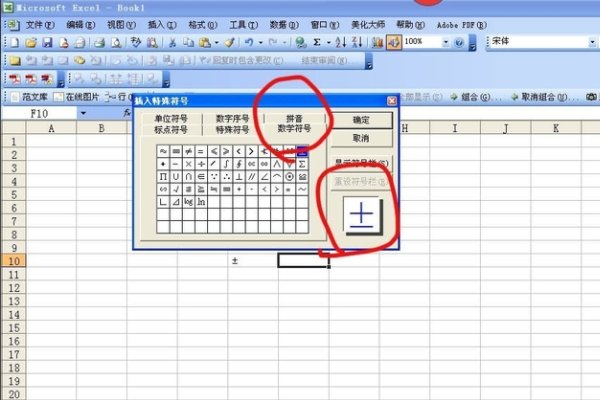The image size is (600, 400).
Task: Paste using the clipboard icon
Action: tap(205, 42)
